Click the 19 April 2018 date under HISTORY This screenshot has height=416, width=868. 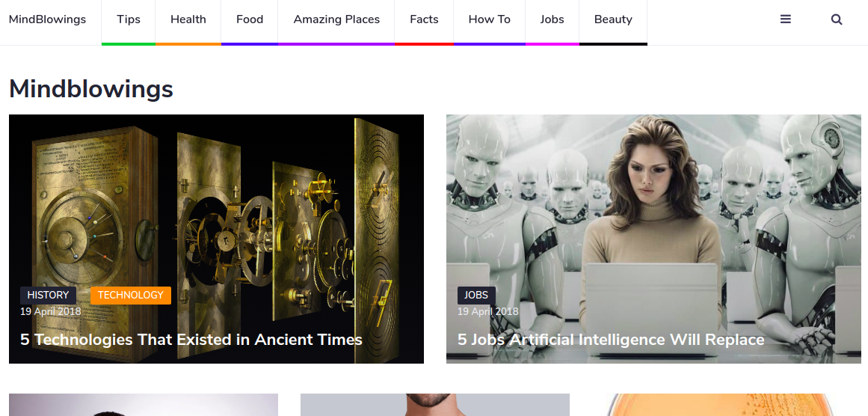tap(50, 311)
